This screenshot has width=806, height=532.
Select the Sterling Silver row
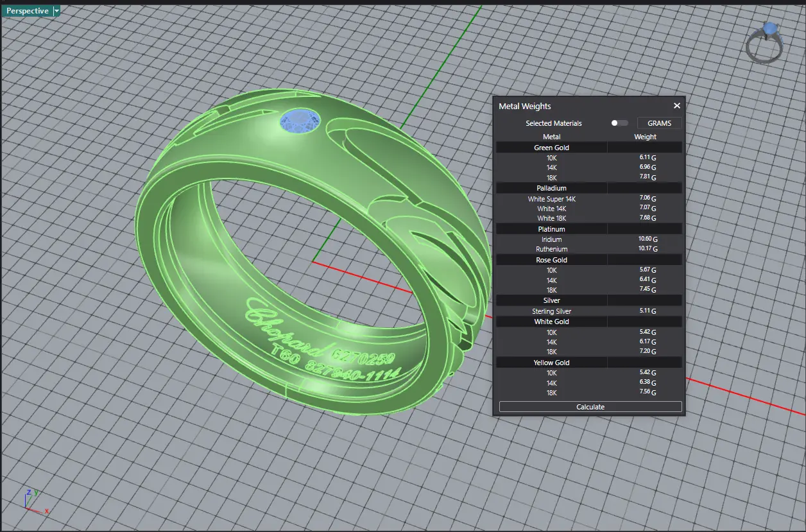pyautogui.click(x=589, y=311)
